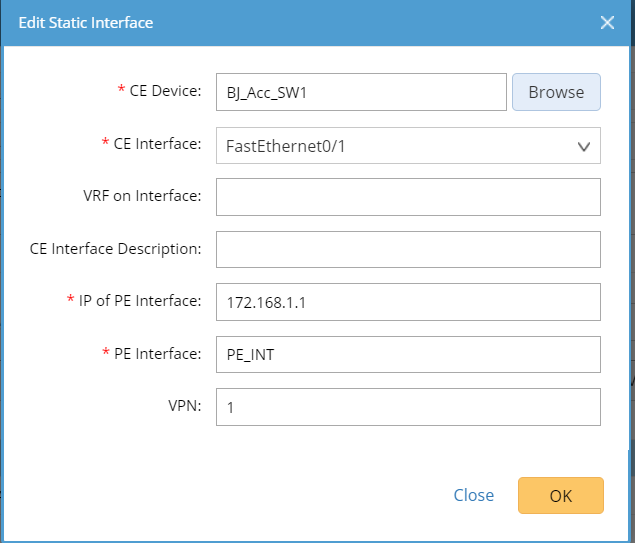Click the VRF on Interface label
This screenshot has width=635, height=543.
point(142,196)
